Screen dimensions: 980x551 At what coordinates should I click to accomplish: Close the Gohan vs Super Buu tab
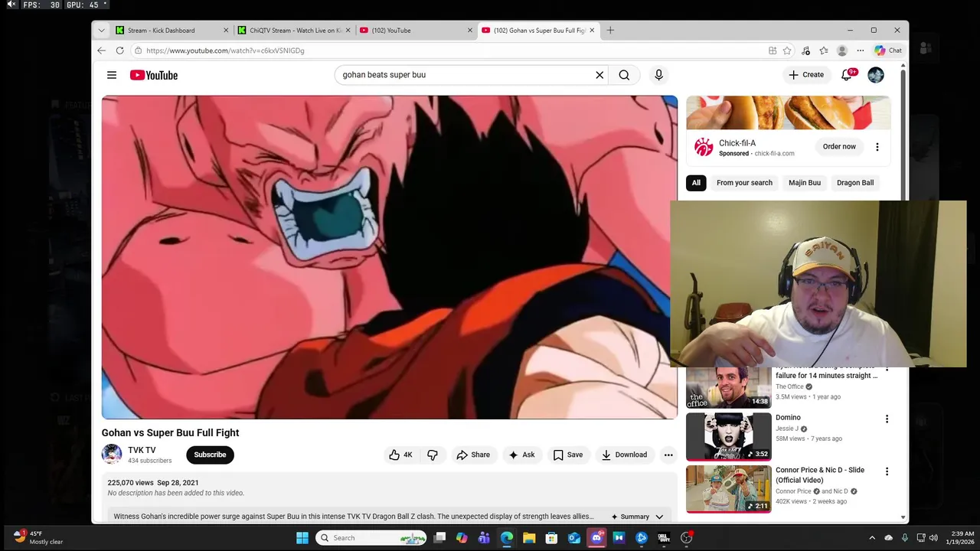(592, 31)
